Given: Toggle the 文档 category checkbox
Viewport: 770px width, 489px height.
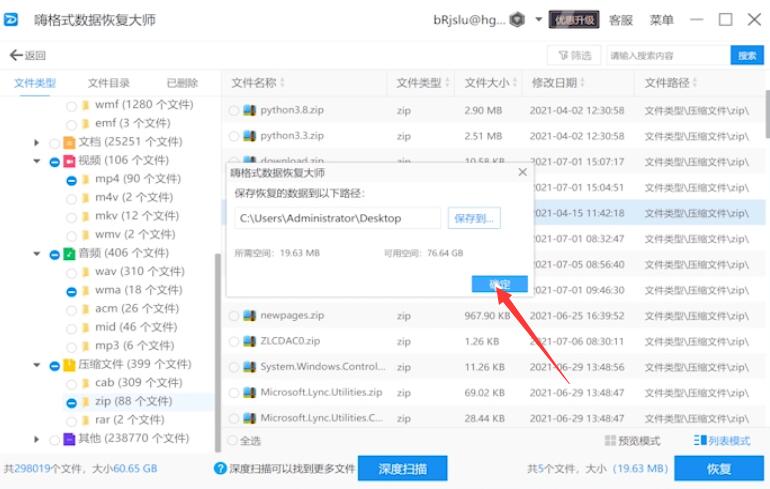Looking at the screenshot, I should [x=55, y=143].
